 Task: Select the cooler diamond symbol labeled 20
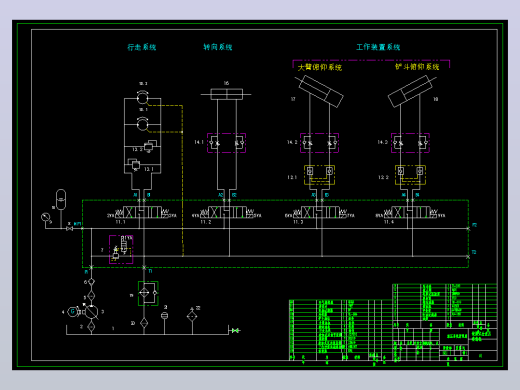144,323
